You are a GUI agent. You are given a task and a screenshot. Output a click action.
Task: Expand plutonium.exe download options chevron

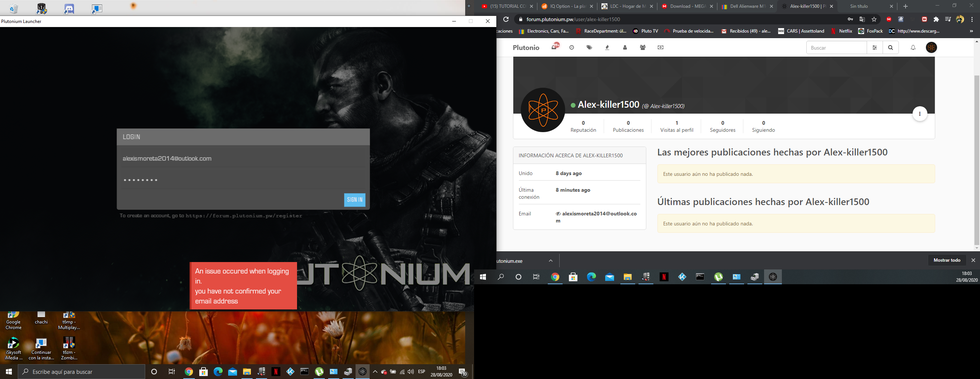tap(550, 261)
